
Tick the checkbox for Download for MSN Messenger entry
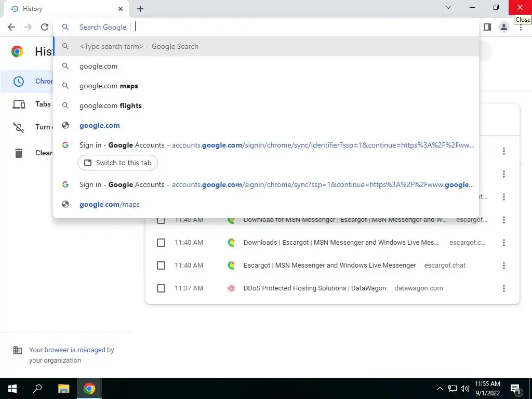tap(161, 220)
